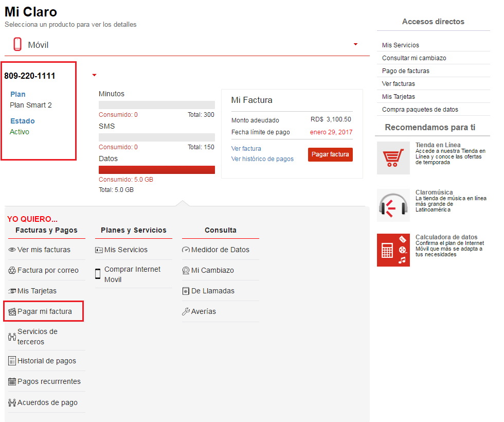Click the Consulta column heading
504x422 pixels.
[221, 230]
